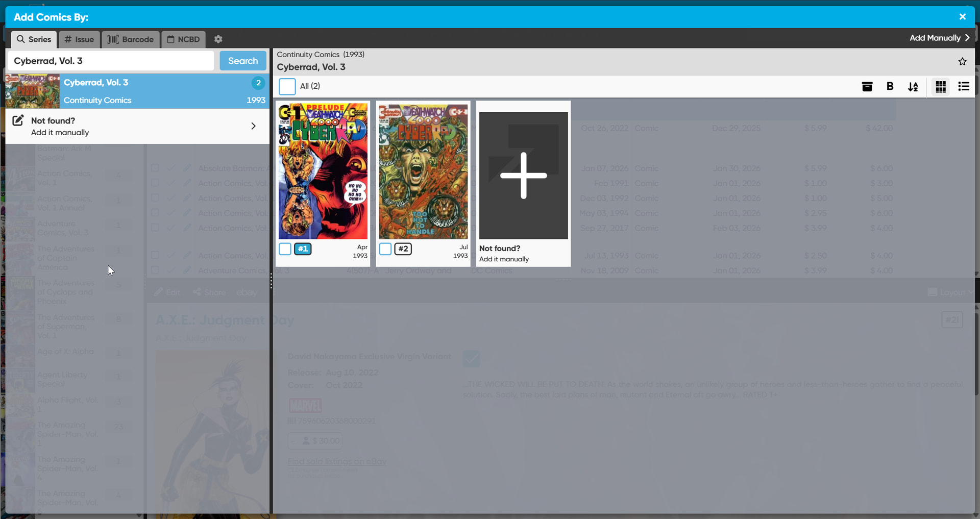Click the series search text field
Screen dimensions: 980x519
[111, 61]
